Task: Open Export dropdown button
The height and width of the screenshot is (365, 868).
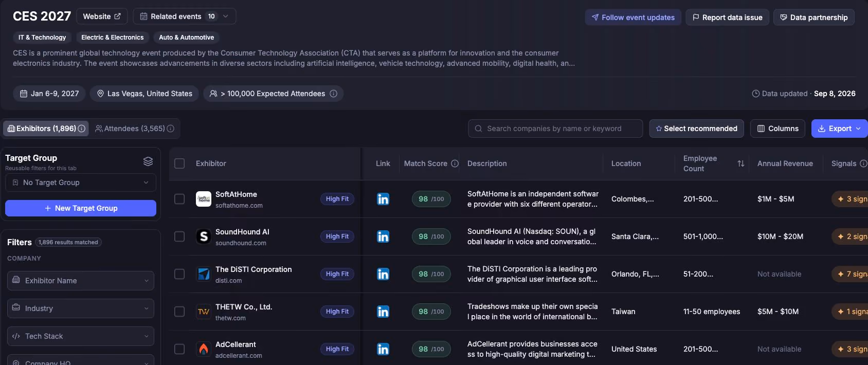Action: pos(839,129)
